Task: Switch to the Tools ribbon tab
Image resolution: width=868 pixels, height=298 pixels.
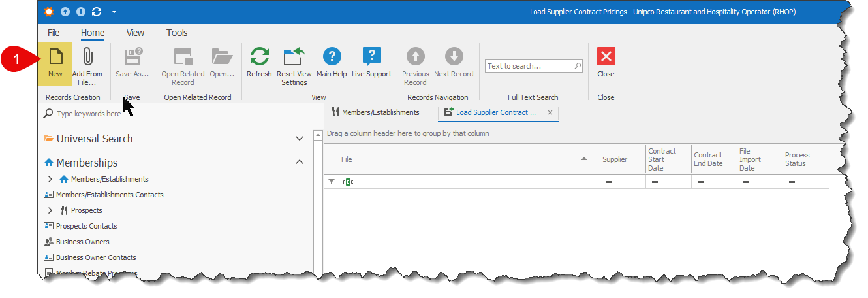Action: [x=177, y=33]
